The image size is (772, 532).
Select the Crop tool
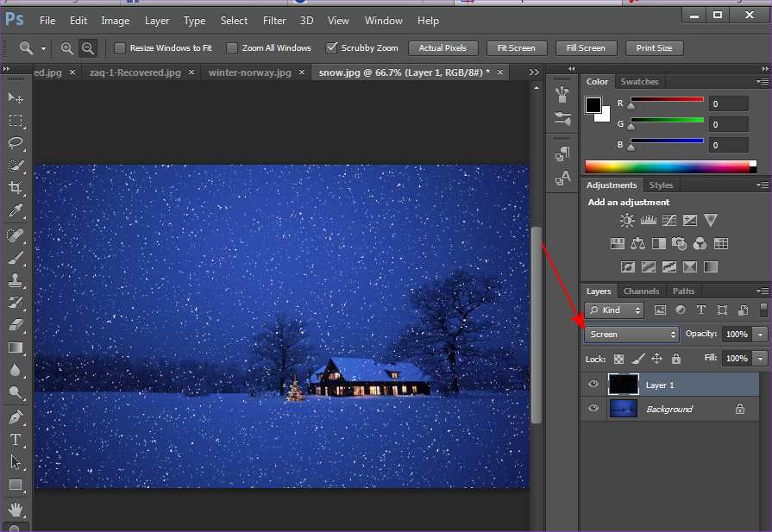[x=16, y=188]
